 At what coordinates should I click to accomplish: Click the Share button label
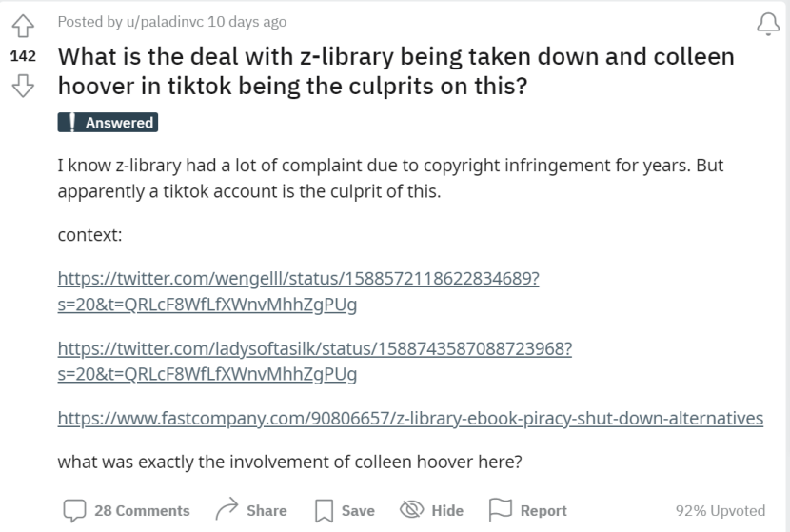(267, 511)
